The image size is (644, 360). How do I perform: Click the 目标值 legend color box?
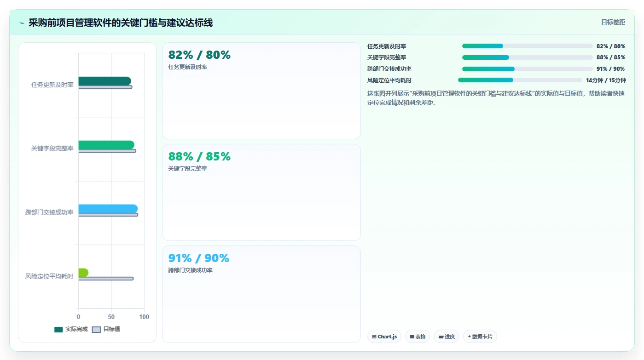pyautogui.click(x=96, y=330)
